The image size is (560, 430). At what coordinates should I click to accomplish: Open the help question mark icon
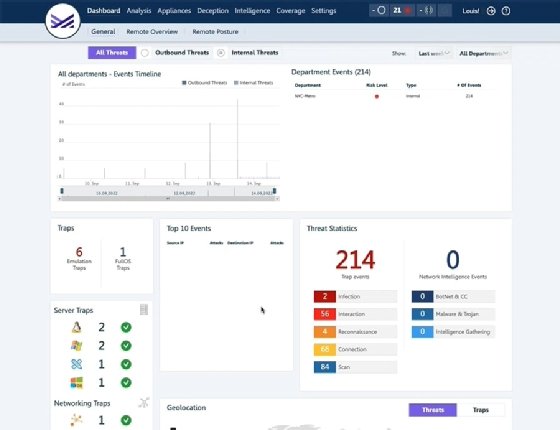(506, 11)
